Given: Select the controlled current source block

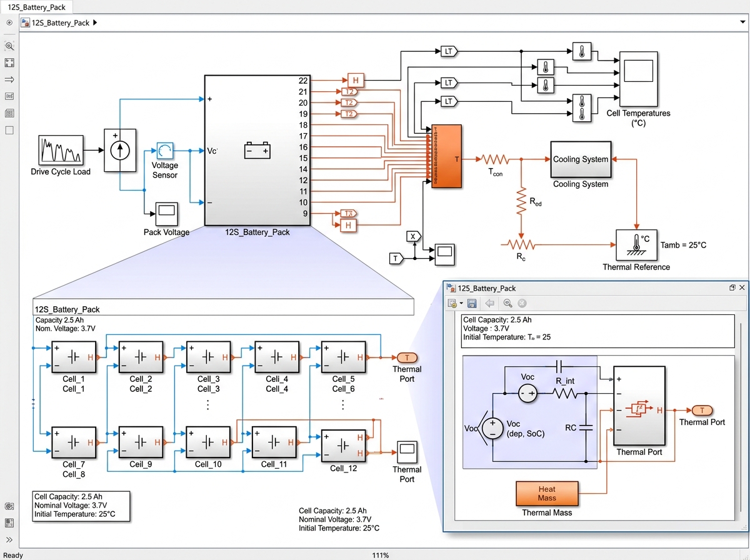Looking at the screenshot, I should [120, 150].
